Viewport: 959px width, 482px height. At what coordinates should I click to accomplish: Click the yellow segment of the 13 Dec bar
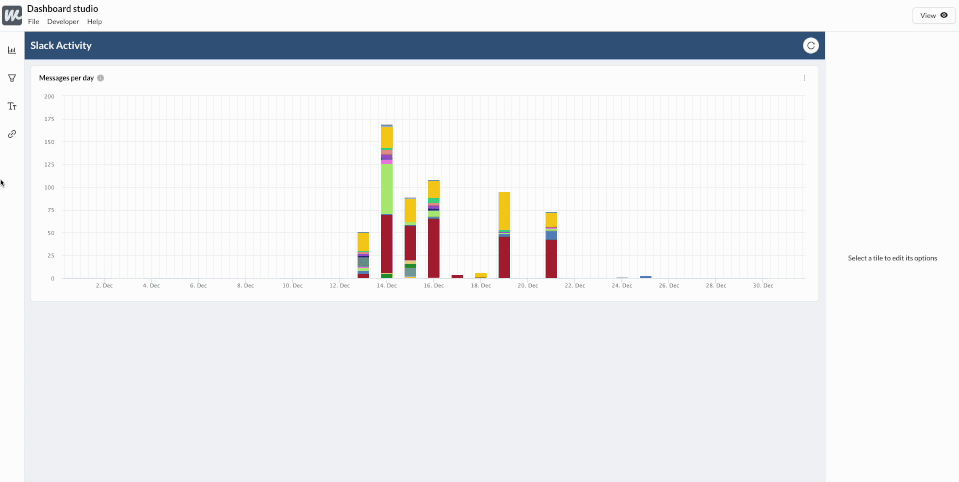click(x=363, y=242)
